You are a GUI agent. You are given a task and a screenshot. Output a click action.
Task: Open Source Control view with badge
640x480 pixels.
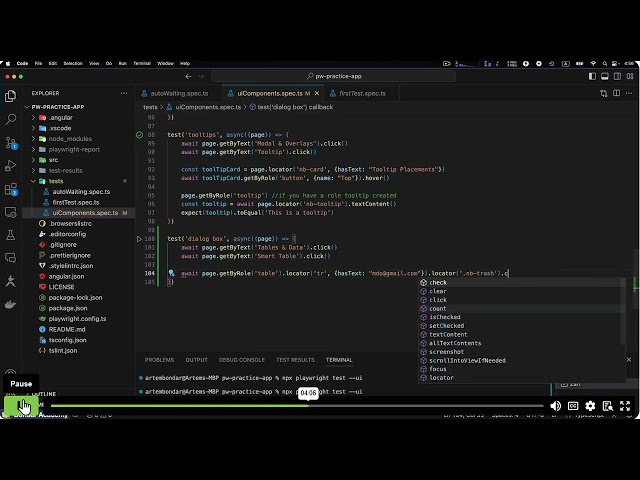pos(11,142)
